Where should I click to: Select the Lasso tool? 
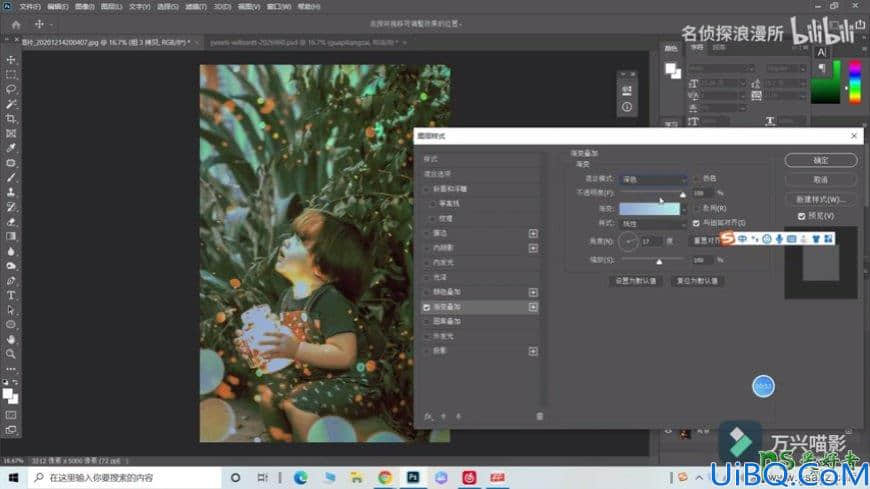[x=11, y=89]
